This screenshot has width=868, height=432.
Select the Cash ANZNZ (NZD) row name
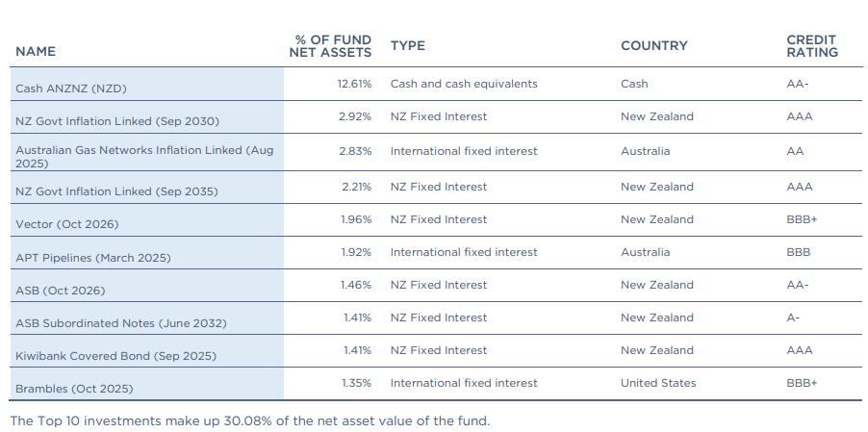(x=71, y=89)
